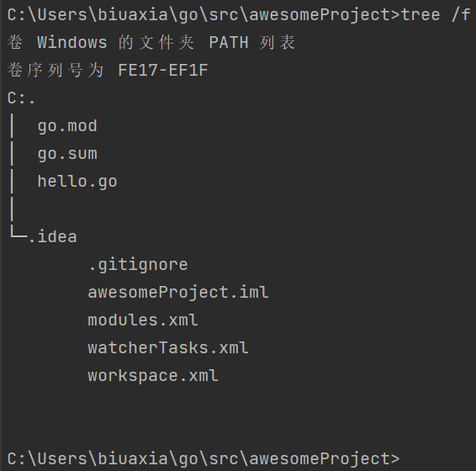Select the hello.go file text
This screenshot has width=476, height=471.
(77, 182)
